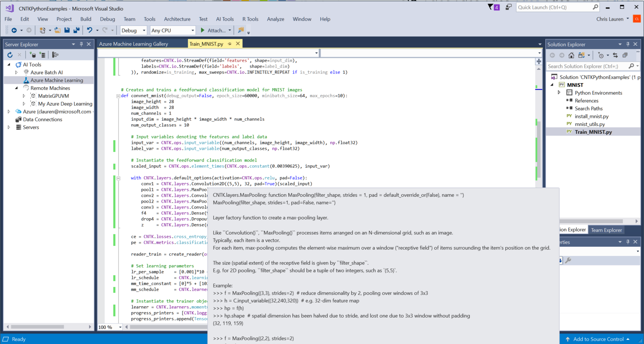
Task: Select the Save All toolbar icon
Action: click(77, 30)
